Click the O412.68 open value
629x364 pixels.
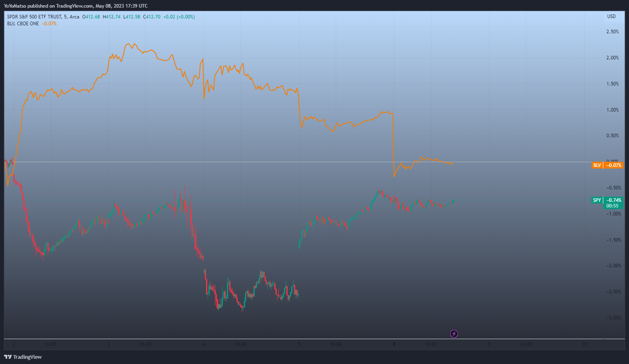point(91,17)
